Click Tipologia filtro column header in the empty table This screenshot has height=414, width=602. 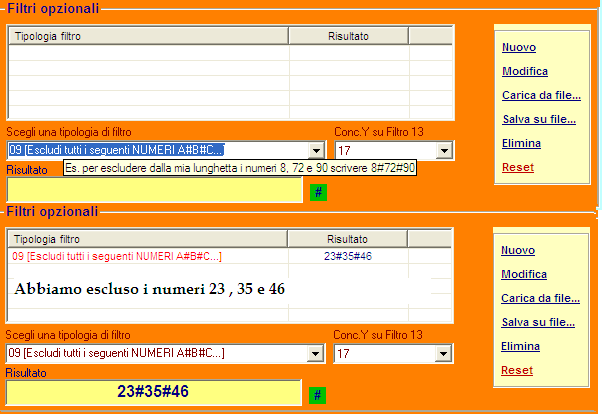pos(148,36)
